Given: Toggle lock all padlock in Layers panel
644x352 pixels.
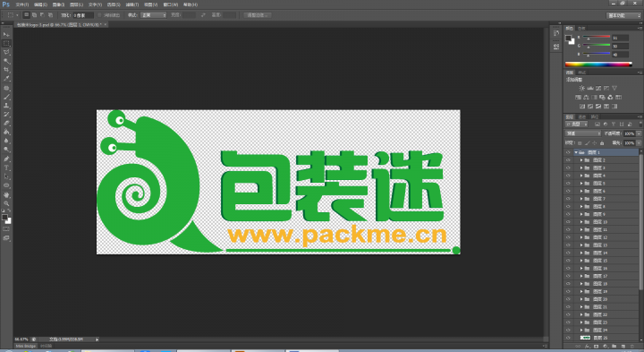Looking at the screenshot, I should [602, 143].
